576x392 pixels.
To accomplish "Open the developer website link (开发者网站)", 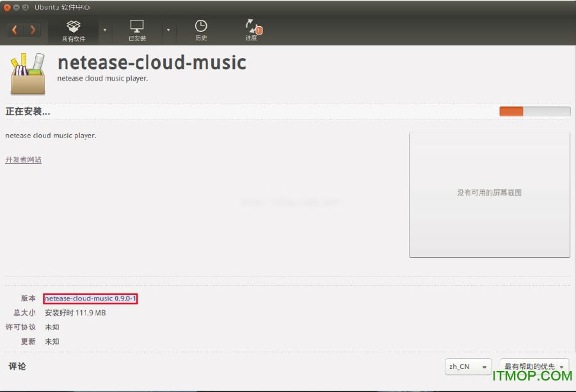I will click(x=23, y=160).
